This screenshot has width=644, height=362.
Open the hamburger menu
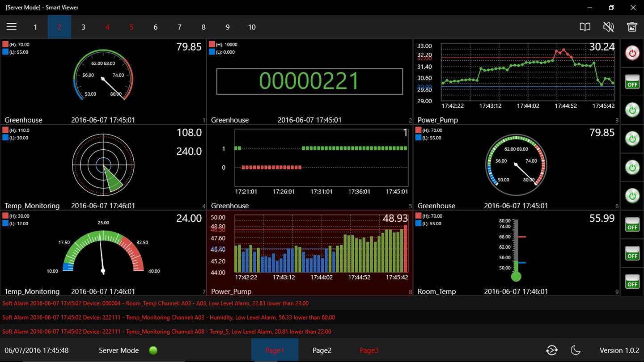click(12, 27)
